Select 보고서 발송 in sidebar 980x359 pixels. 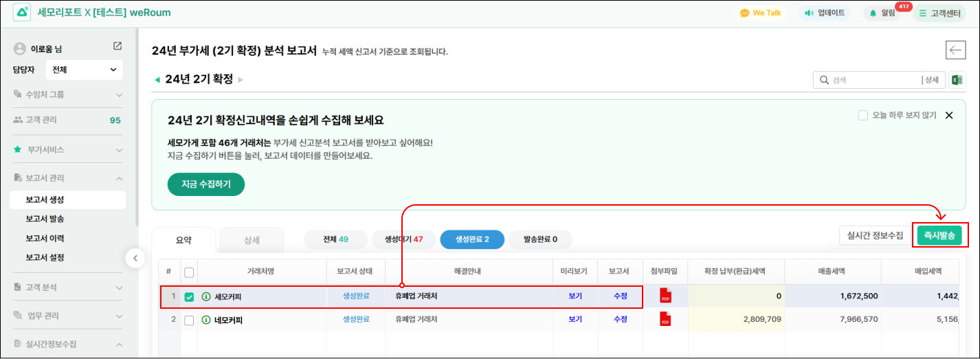click(45, 219)
